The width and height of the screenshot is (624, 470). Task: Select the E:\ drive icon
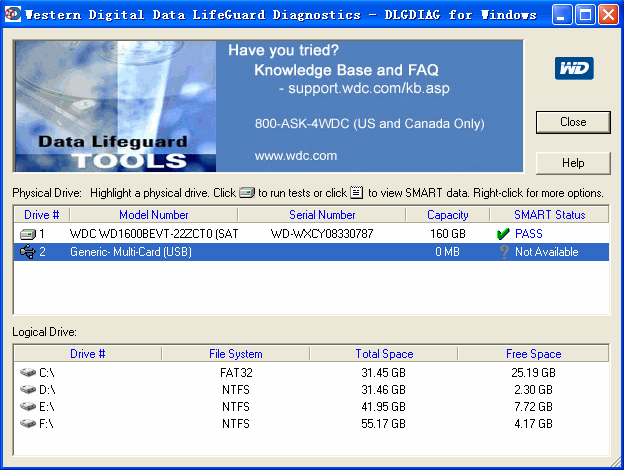(28, 407)
